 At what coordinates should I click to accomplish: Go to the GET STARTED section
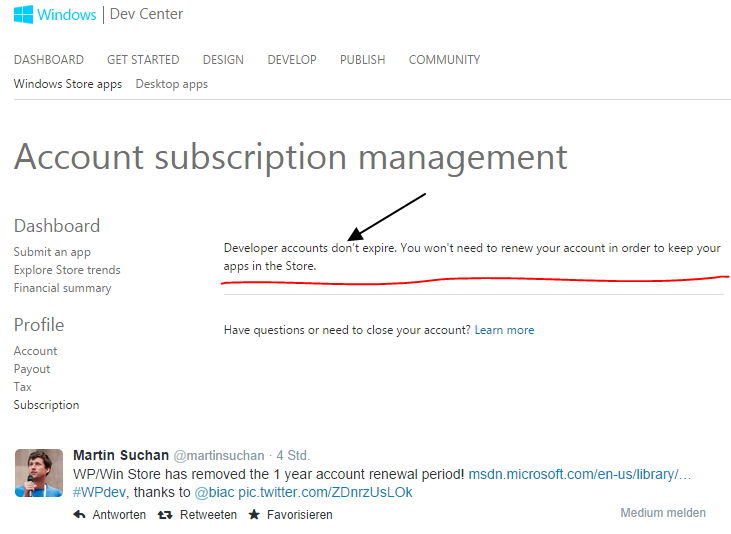143,60
